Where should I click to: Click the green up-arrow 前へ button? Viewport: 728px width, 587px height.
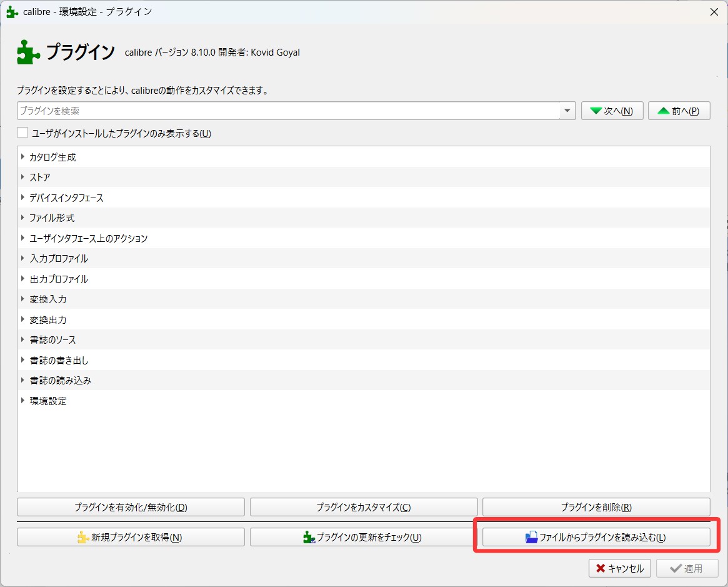click(x=679, y=111)
